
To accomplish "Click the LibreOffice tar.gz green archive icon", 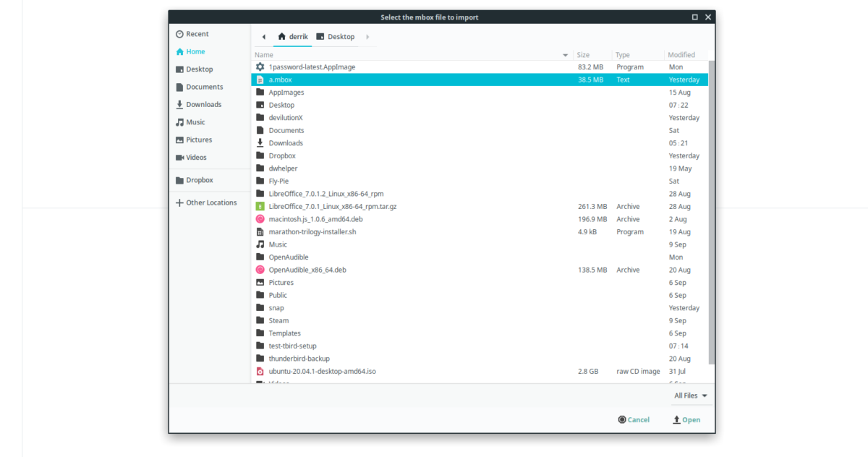I will (x=260, y=206).
